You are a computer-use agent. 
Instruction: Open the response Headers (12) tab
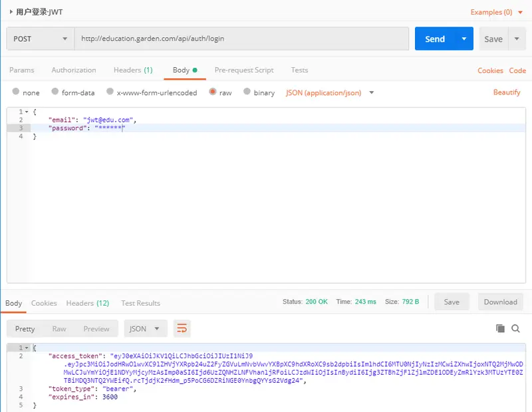(x=88, y=303)
